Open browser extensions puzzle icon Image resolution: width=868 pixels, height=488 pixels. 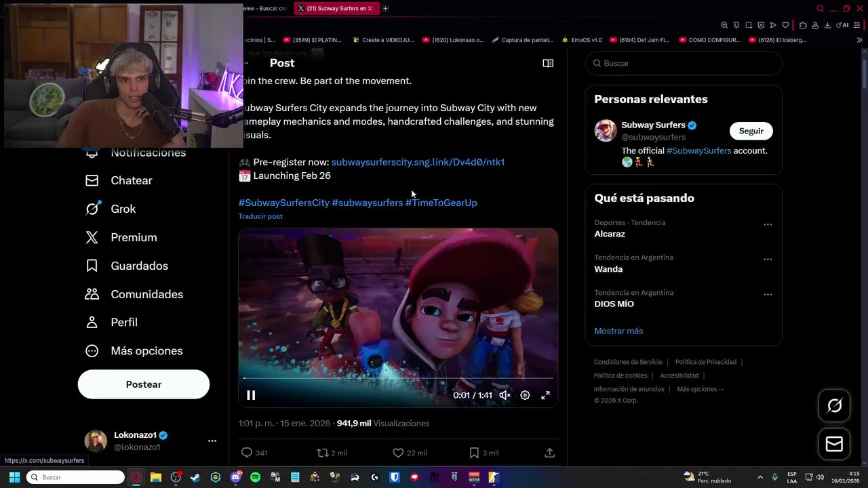803,25
